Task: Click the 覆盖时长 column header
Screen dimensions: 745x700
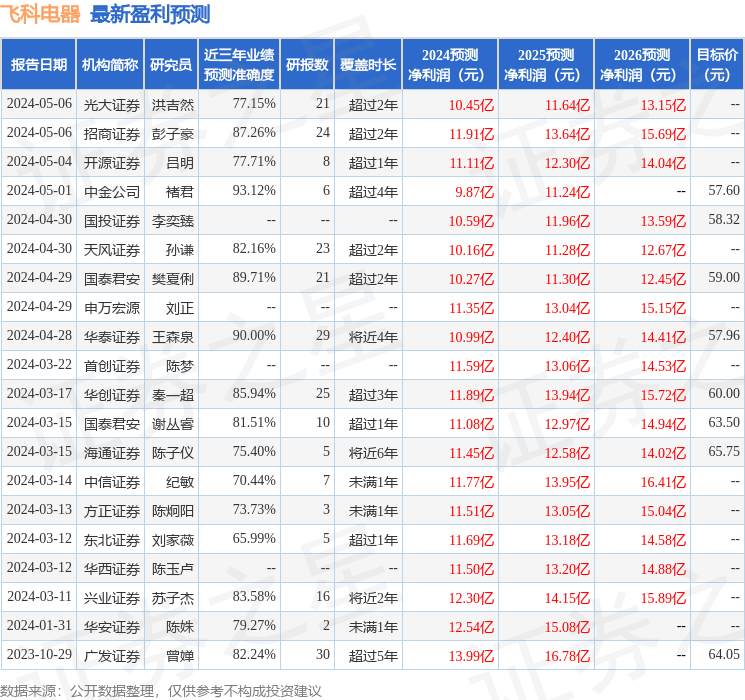Action: click(368, 65)
